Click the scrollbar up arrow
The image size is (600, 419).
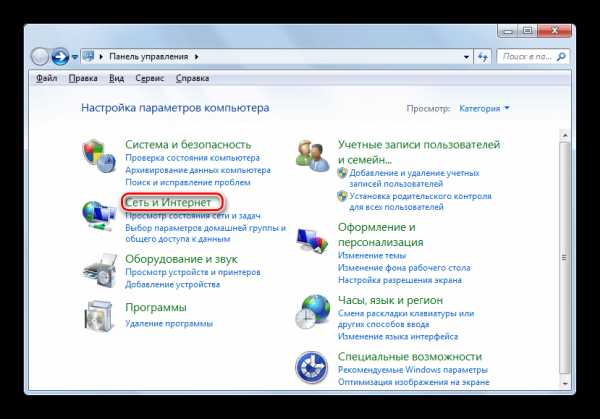564,135
